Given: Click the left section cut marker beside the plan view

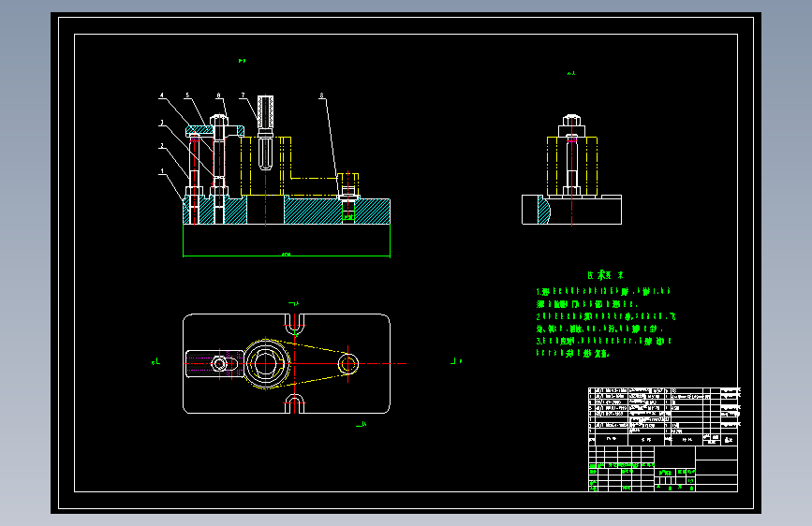Looking at the screenshot, I should [x=155, y=362].
